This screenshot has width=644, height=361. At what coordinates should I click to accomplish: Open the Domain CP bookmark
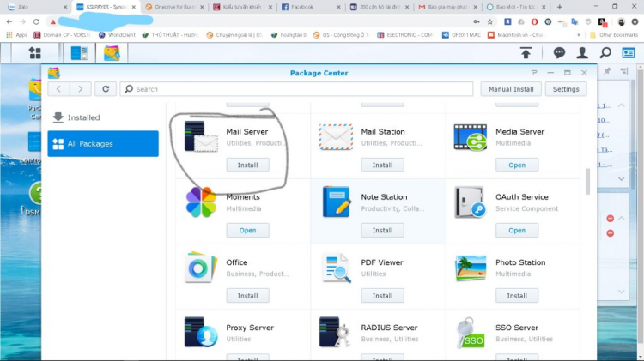click(62, 35)
